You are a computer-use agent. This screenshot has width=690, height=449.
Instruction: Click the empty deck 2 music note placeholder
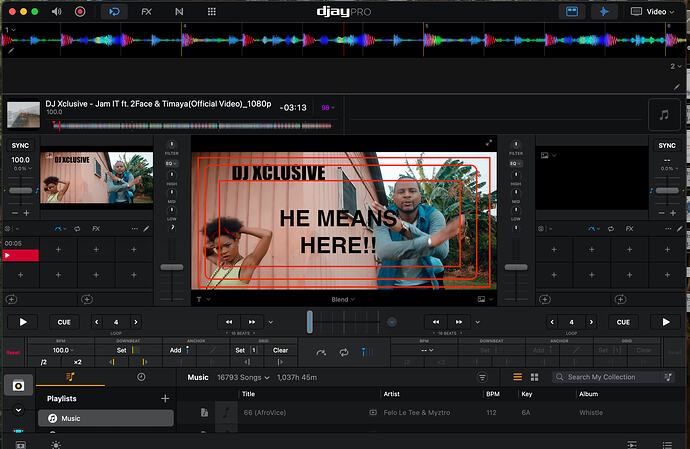664,115
